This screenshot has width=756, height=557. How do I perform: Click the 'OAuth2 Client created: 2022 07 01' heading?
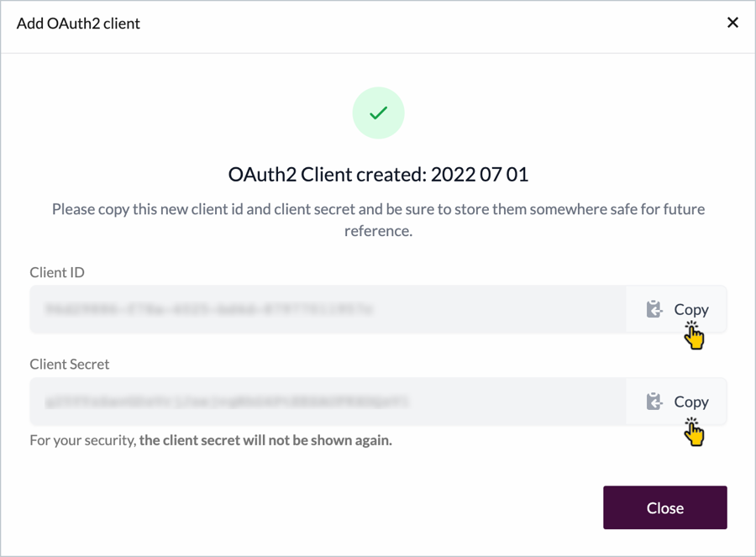coord(378,175)
